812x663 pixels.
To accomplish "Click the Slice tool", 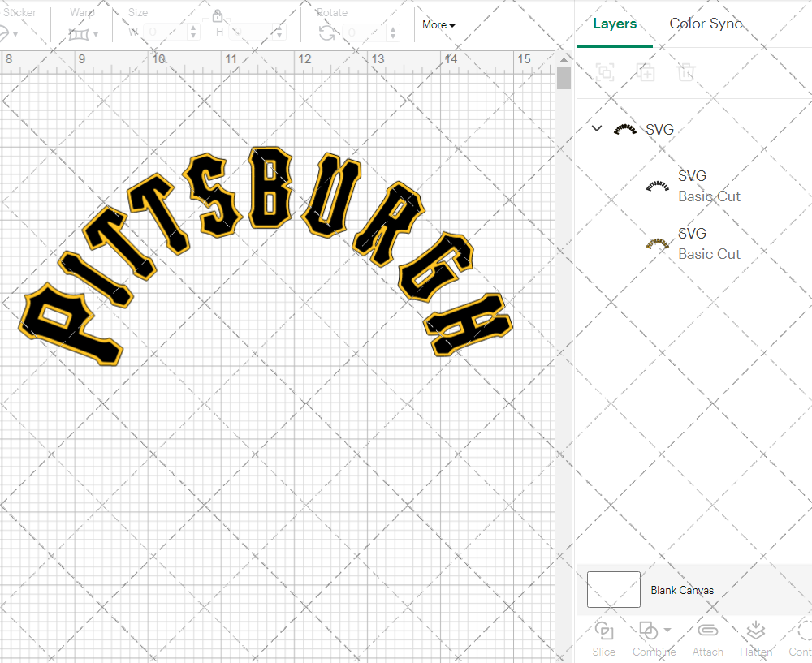I will (x=604, y=639).
